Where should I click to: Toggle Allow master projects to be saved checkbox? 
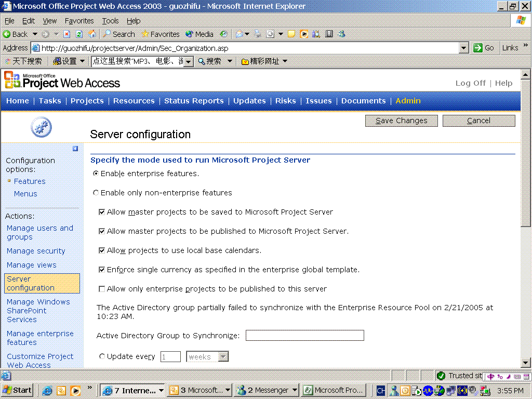click(102, 212)
